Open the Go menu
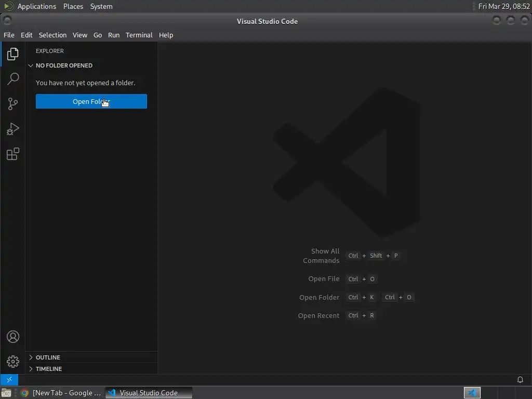This screenshot has width=532, height=399. coord(98,35)
